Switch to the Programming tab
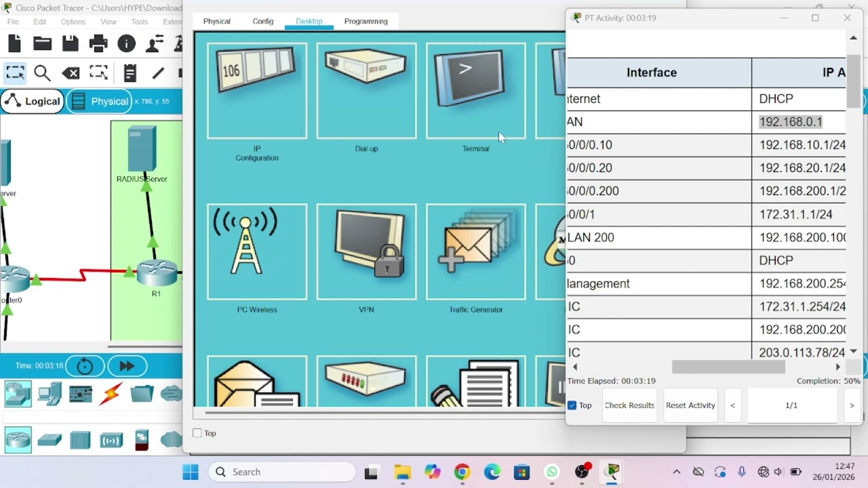 tap(366, 21)
